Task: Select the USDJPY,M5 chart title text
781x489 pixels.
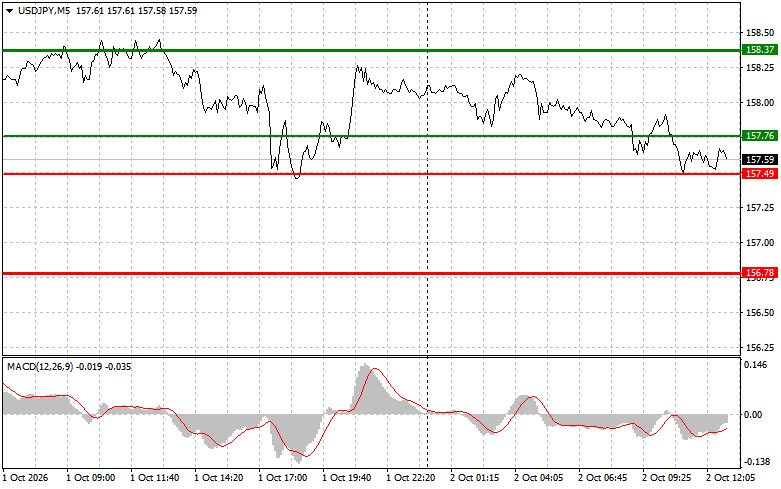Action: coord(44,10)
